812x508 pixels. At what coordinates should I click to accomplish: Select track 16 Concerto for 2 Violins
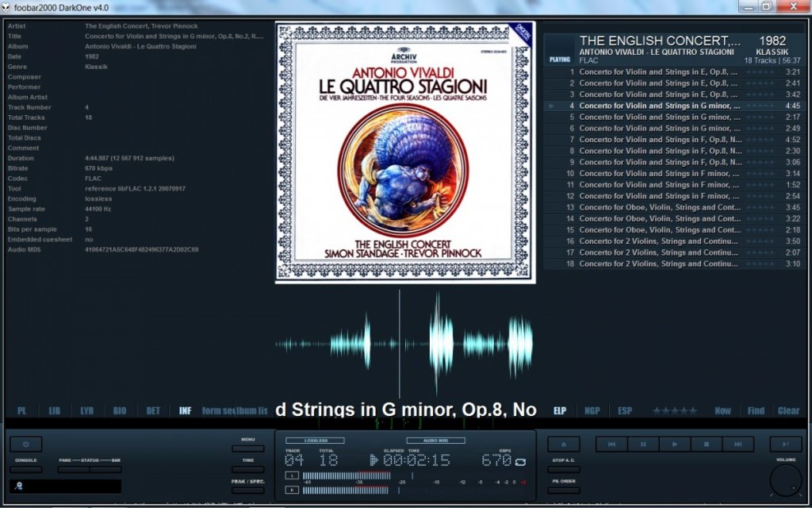click(x=674, y=241)
